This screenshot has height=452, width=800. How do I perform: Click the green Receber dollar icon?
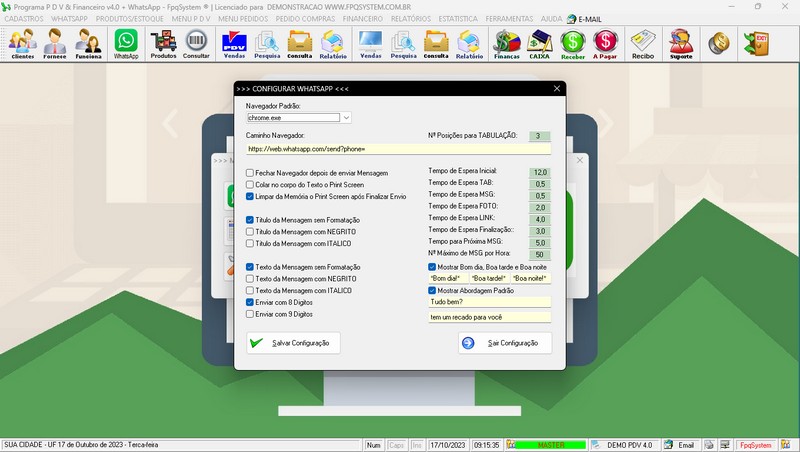pos(573,44)
